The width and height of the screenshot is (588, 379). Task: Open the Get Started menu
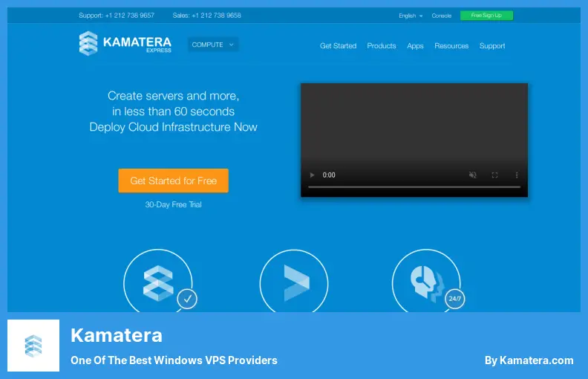pos(338,46)
